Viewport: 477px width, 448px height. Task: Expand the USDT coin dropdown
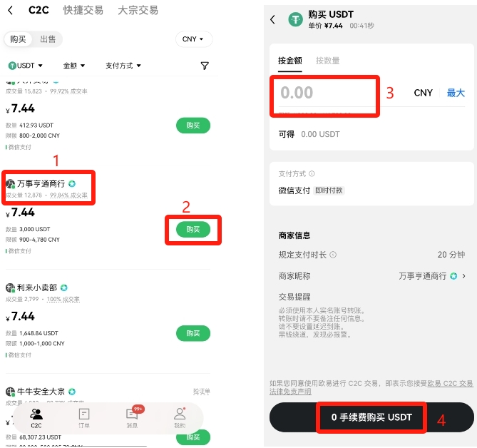(x=25, y=66)
